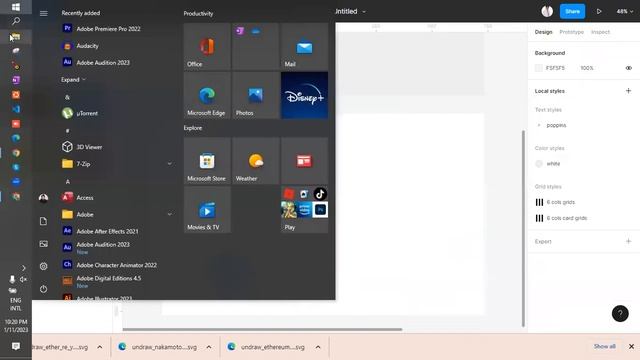Click the Share button in Figma
The image size is (640, 360).
point(572,11)
